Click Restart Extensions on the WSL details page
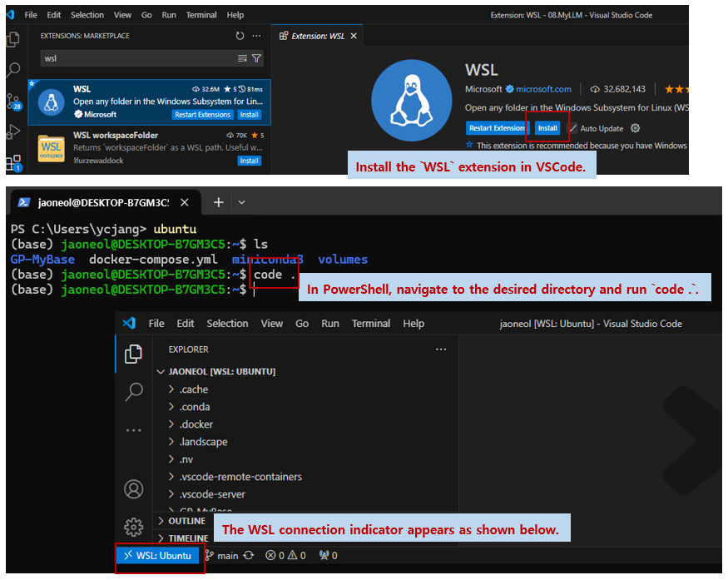Viewport: 728px width, 580px height. coord(497,128)
